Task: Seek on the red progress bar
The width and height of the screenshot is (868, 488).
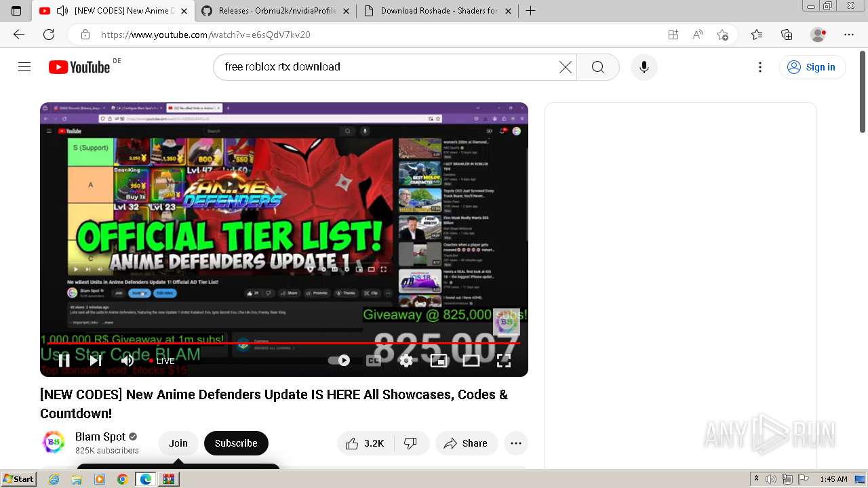Action: coord(283,343)
